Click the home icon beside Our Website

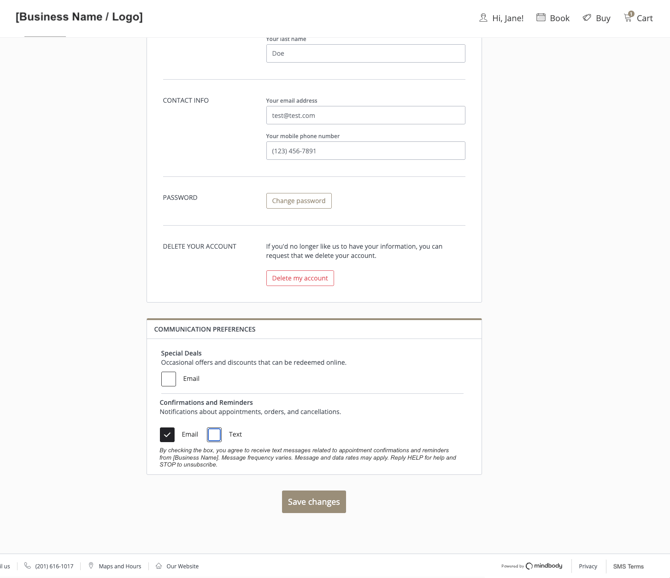159,566
